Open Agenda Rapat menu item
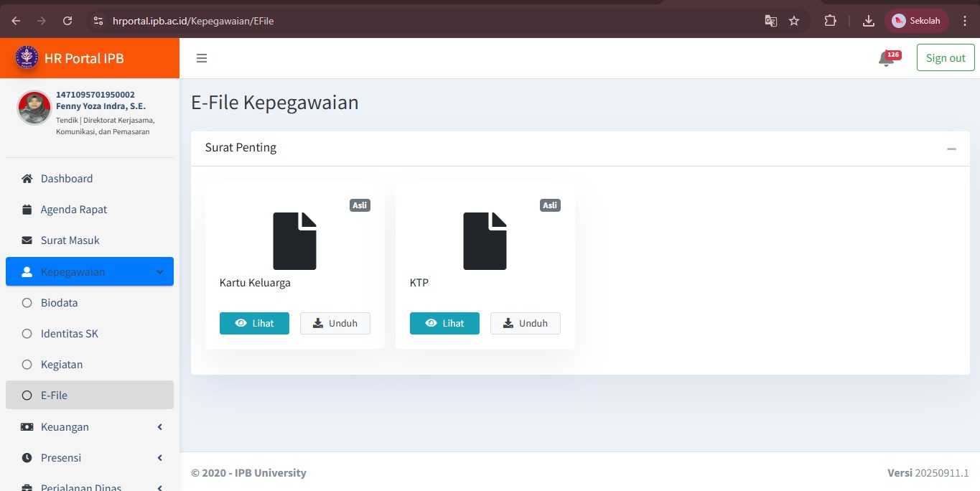 click(x=74, y=210)
